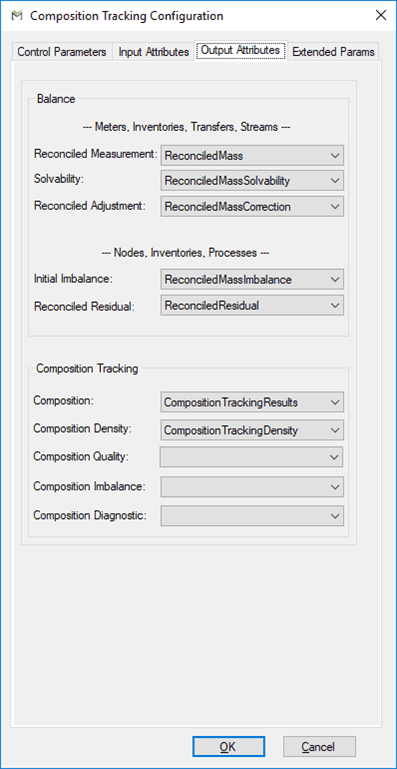Click the dialog title text
The image size is (397, 769).
[x=127, y=16]
